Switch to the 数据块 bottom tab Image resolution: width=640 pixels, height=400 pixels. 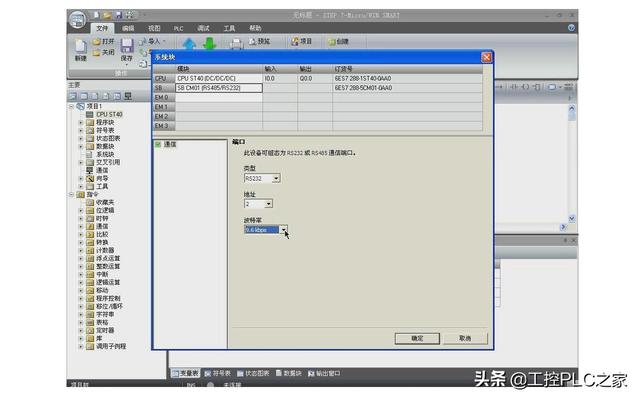(289, 373)
